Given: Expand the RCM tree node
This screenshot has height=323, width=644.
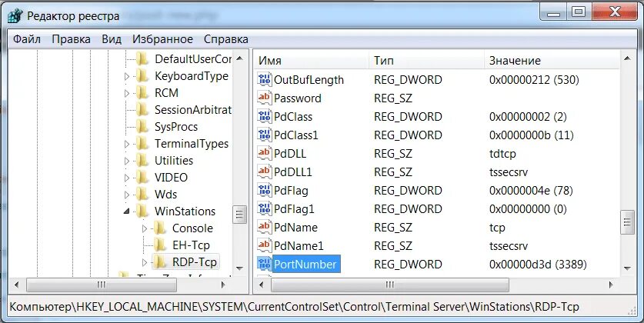Looking at the screenshot, I should coord(127,93).
